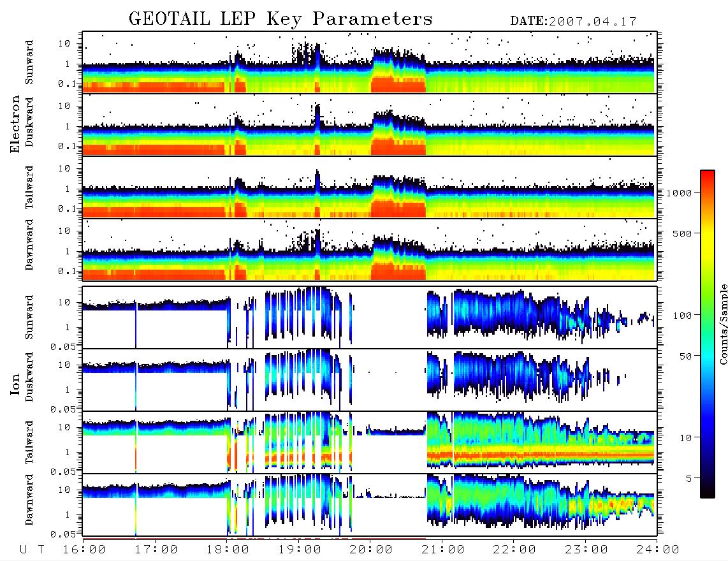This screenshot has height=561, width=728.
Task: Click the Ion Sunward panel label
Action: point(29,317)
